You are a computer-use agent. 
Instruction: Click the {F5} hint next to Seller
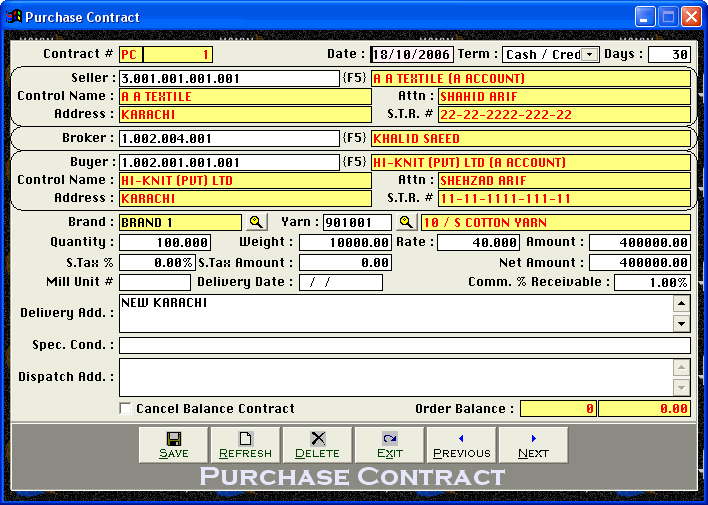click(x=354, y=78)
